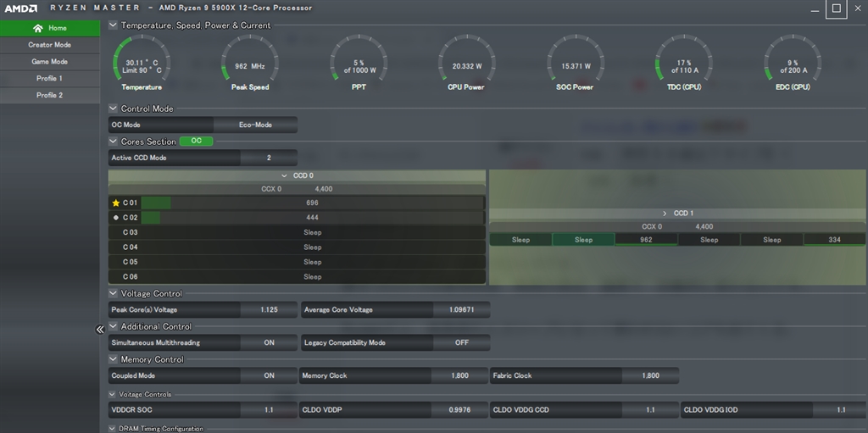Click CCD 1 CCX 0 value 4,400
The height and width of the screenshot is (433, 868).
pyautogui.click(x=704, y=227)
